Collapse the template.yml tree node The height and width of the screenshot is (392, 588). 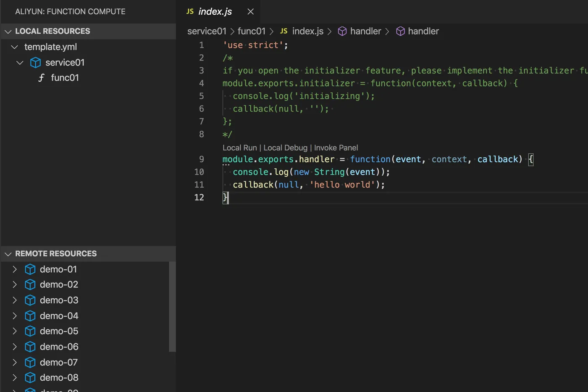tap(14, 47)
